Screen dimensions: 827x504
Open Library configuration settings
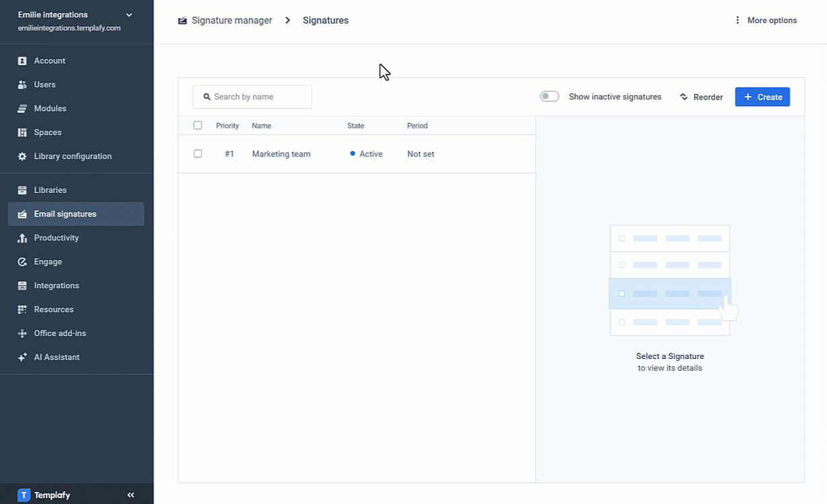coord(22,156)
